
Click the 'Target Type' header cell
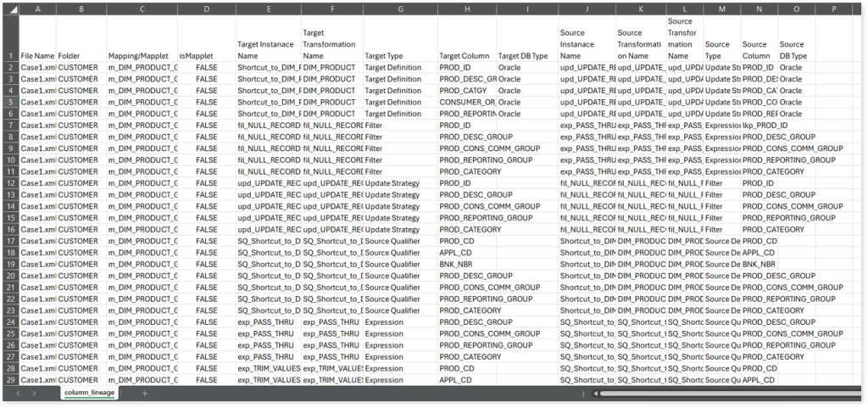[400, 38]
